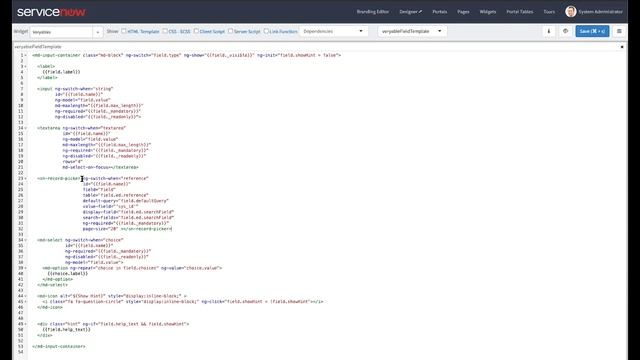Open the Tours section
Screen dimensions: 640x360
549,12
